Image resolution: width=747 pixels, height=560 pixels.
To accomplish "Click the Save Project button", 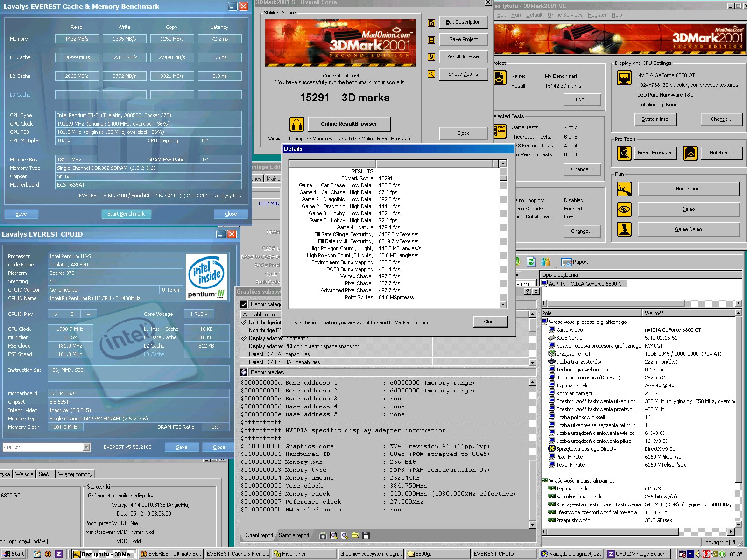I will (463, 39).
